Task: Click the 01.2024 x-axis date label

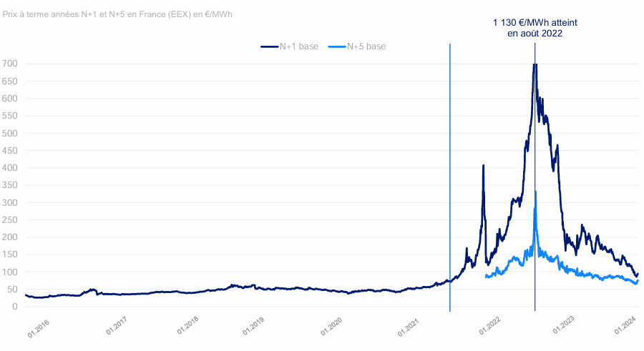Action: pos(627,326)
